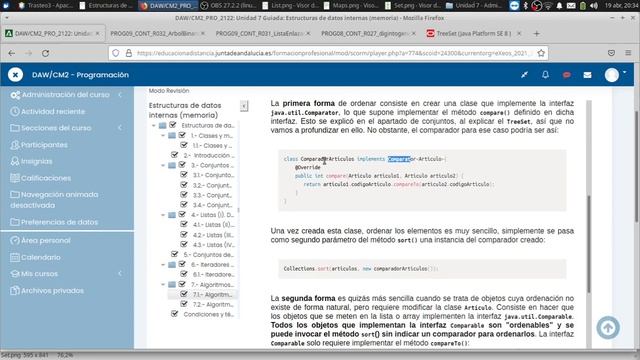Click the tree panel scrollbar handle
This screenshot has height=360, width=640.
coord(238,211)
